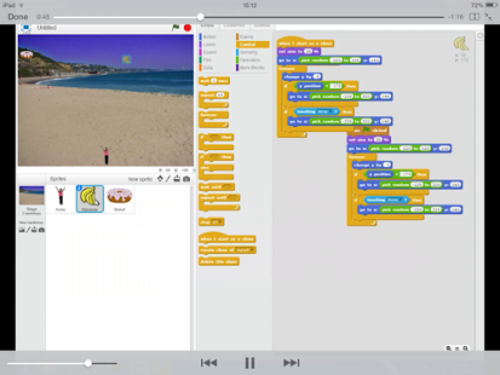Tap Done to exit the video player
500x375 pixels.
pos(18,17)
